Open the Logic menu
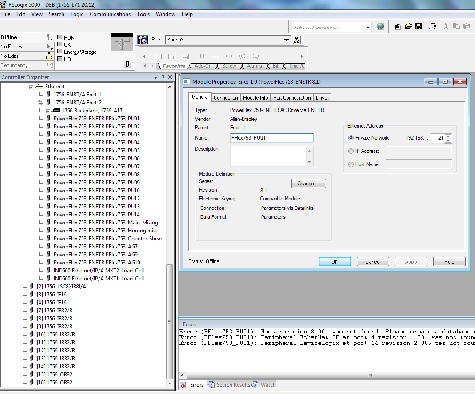 (x=77, y=14)
